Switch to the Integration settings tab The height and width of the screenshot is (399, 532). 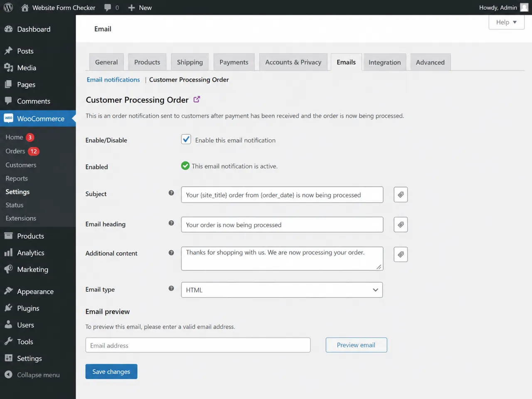pos(384,62)
